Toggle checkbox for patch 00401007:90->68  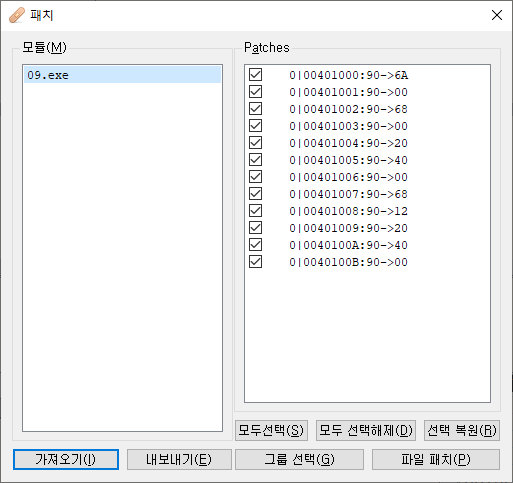[x=255, y=194]
